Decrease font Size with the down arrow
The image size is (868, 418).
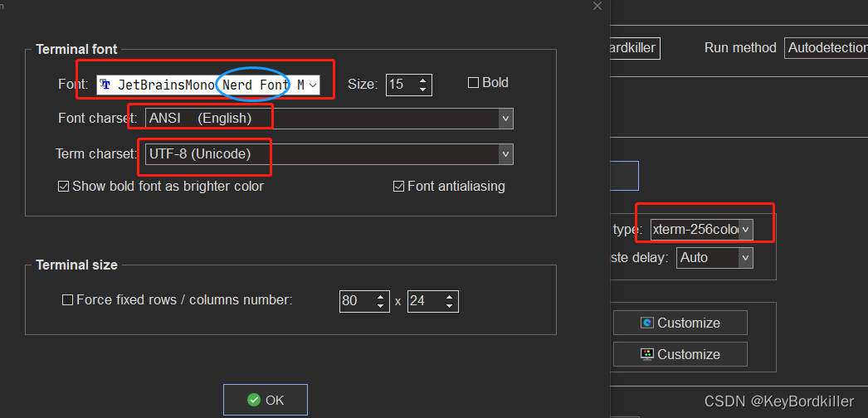coord(423,90)
